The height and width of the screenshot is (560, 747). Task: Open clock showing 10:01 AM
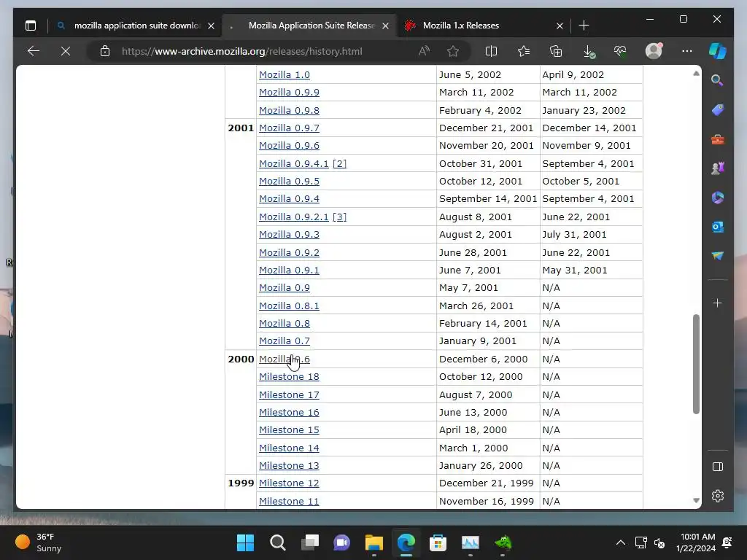(696, 542)
